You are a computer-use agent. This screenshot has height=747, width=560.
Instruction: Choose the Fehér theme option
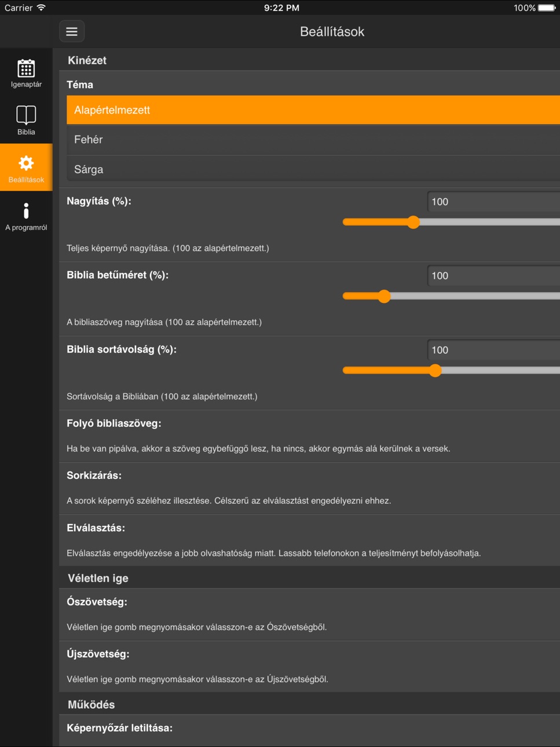coord(313,140)
